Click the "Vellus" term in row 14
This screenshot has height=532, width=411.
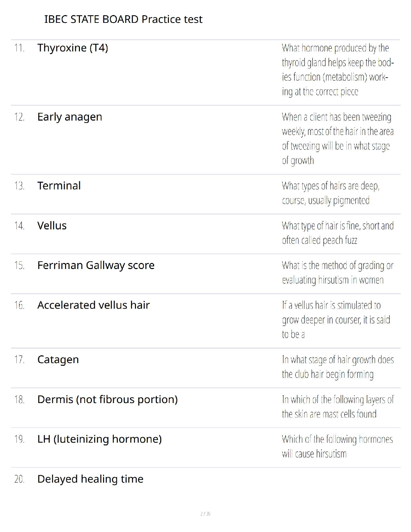52,226
